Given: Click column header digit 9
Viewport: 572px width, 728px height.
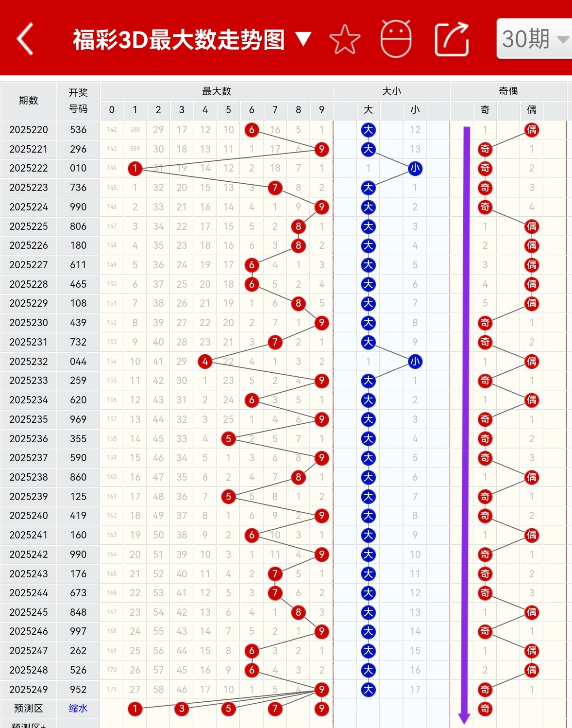Looking at the screenshot, I should [x=321, y=110].
